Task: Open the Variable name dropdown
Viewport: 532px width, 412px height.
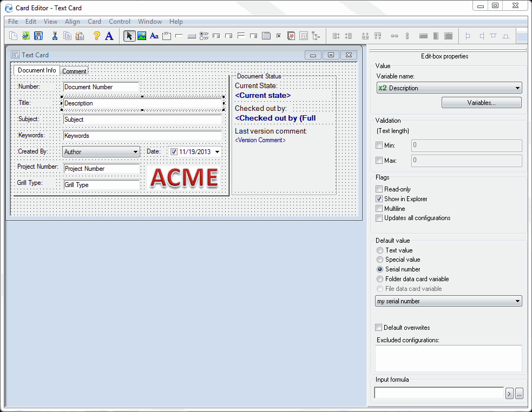Action: 517,88
